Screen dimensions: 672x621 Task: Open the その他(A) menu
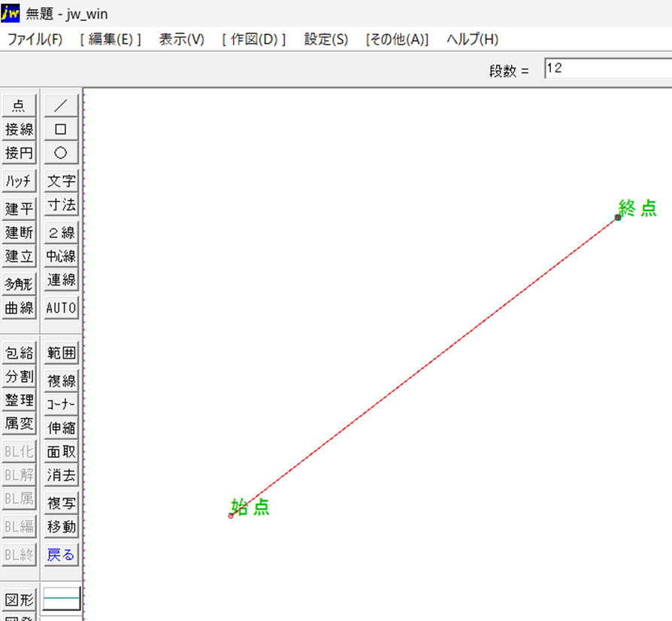[x=397, y=39]
